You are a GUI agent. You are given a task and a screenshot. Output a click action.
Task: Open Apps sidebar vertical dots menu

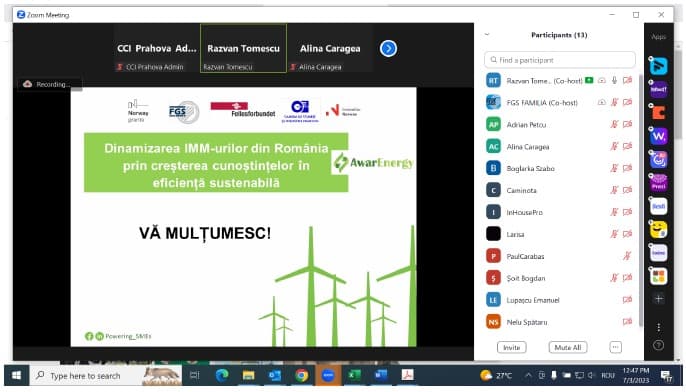(x=658, y=327)
